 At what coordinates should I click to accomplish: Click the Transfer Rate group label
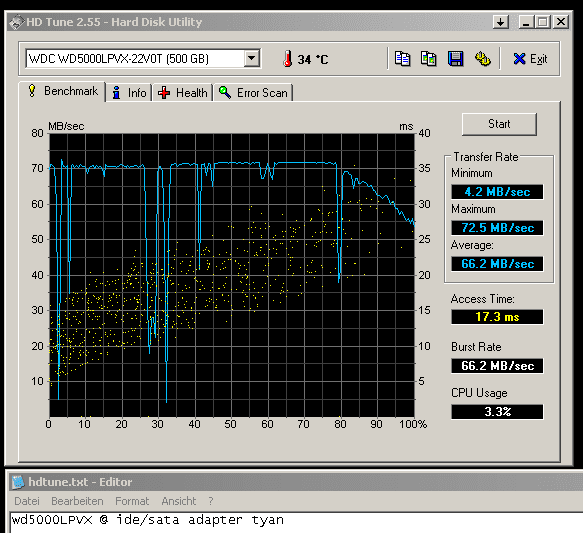(x=486, y=157)
